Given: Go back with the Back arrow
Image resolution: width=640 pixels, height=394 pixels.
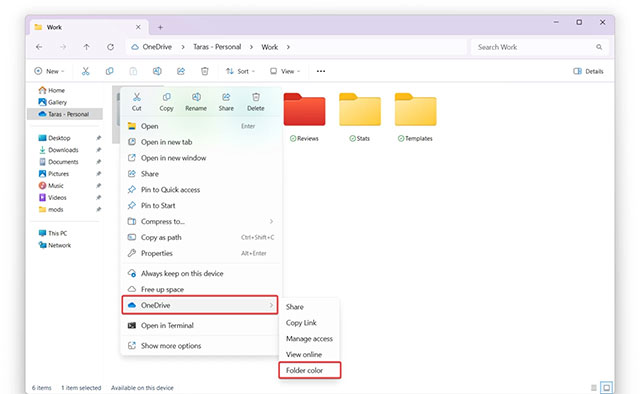Looking at the screenshot, I should click(39, 47).
